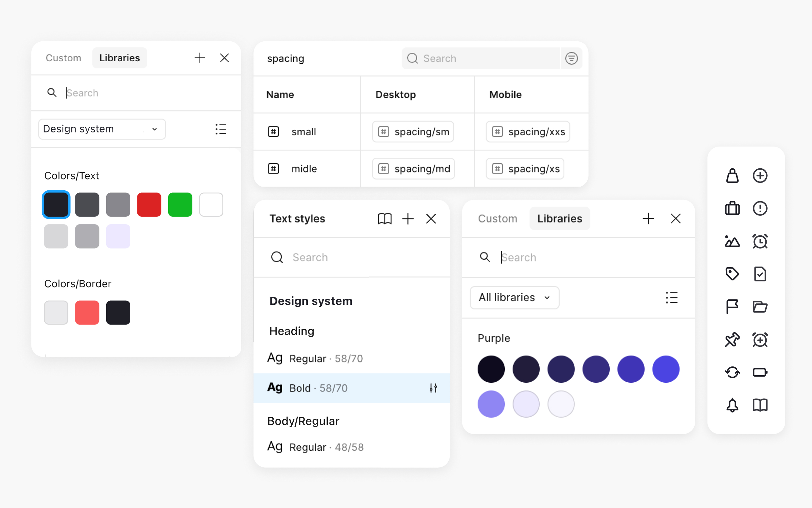This screenshot has height=508, width=812.
Task: Select the brightest blue circle under Purple
Action: pos(666,369)
